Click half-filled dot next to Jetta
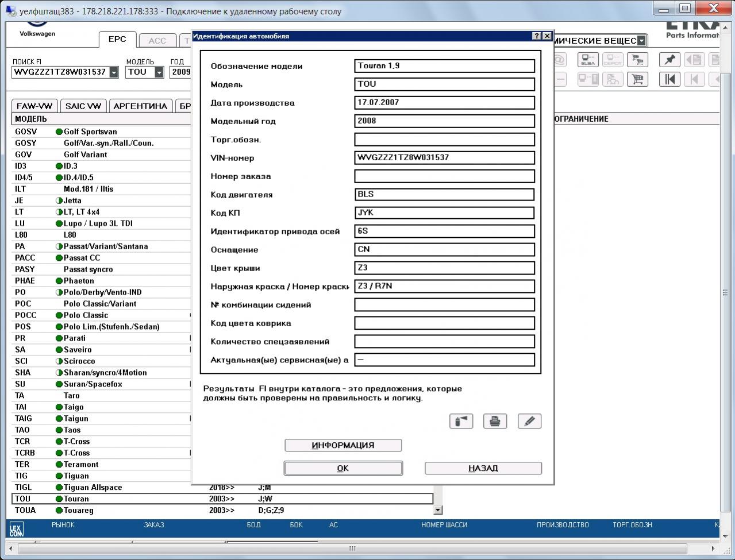This screenshot has height=560, width=735. pyautogui.click(x=59, y=200)
